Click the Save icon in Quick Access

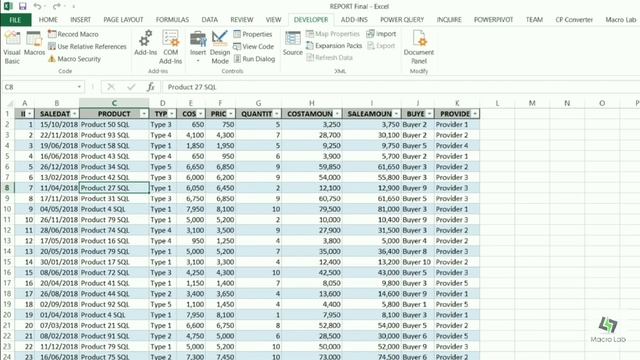(22, 6)
